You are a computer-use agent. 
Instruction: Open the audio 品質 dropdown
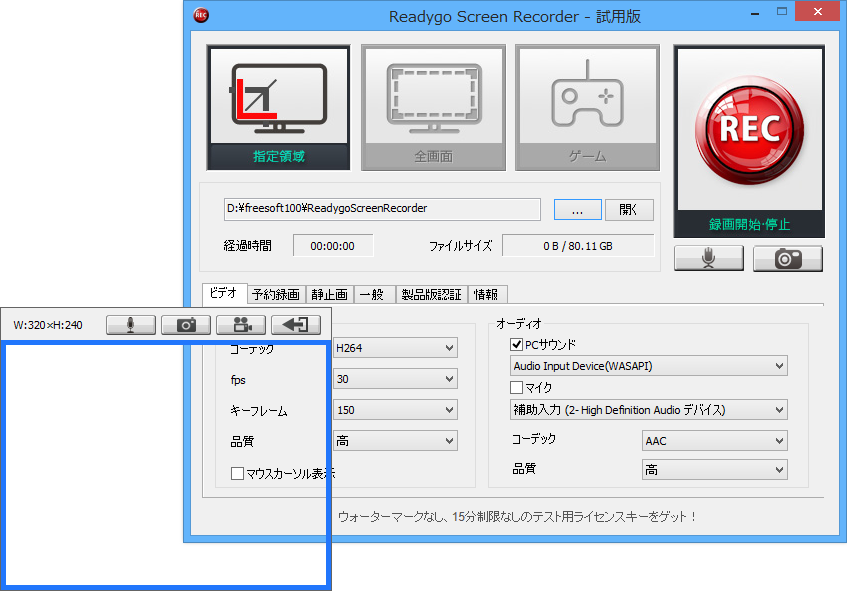715,470
